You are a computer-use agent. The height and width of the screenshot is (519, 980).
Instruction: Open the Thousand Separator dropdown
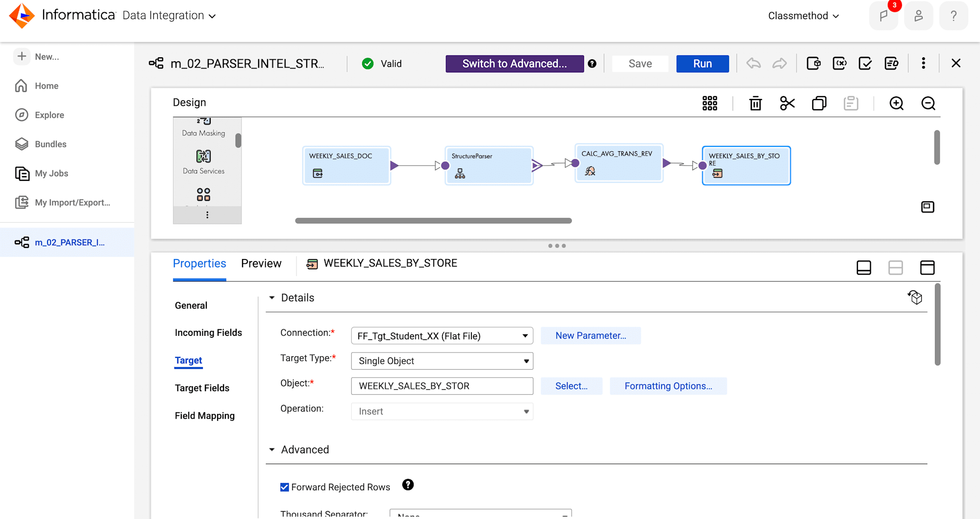[480, 513]
